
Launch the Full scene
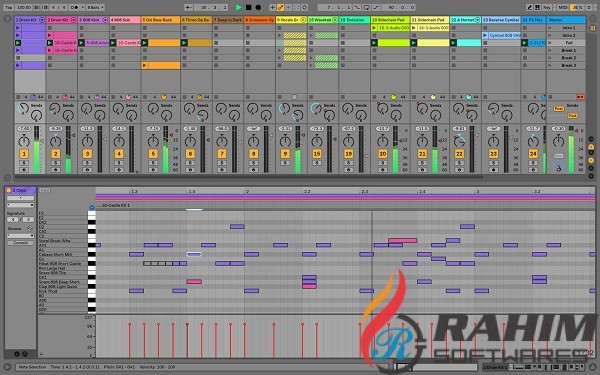550,43
